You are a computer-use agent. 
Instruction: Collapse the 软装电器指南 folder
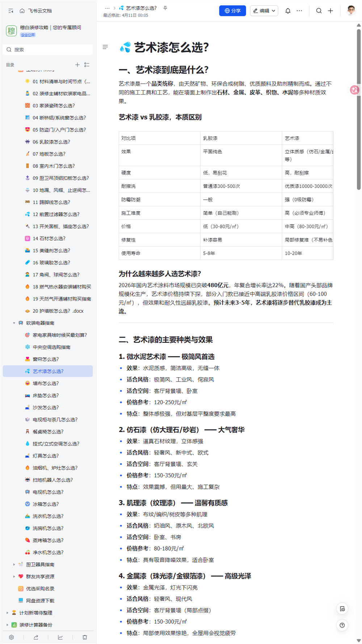tap(14, 323)
